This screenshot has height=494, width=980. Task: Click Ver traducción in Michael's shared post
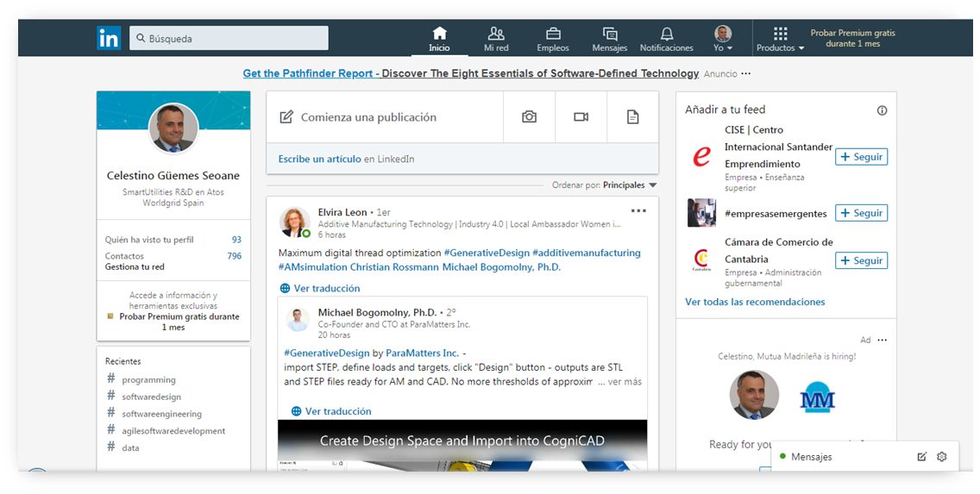pos(332,411)
